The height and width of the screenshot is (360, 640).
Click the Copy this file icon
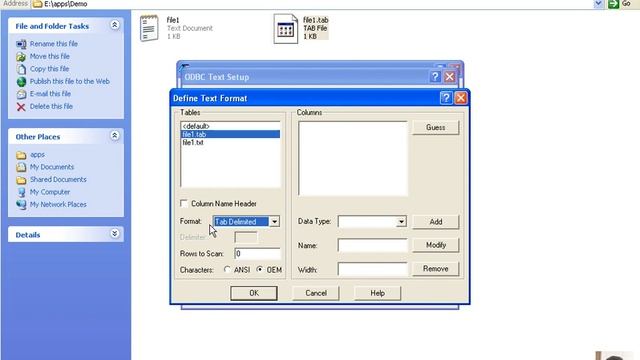pos(21,69)
